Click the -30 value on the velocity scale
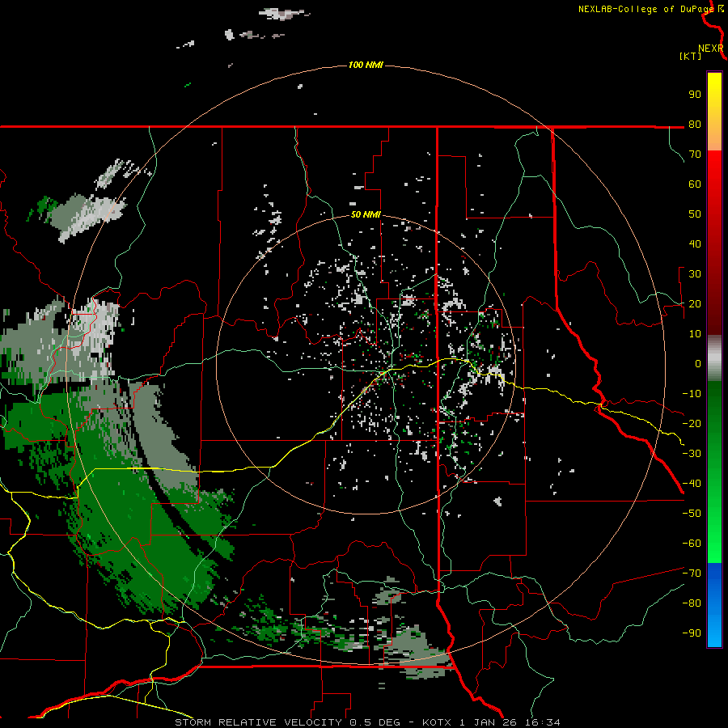 coord(692,454)
